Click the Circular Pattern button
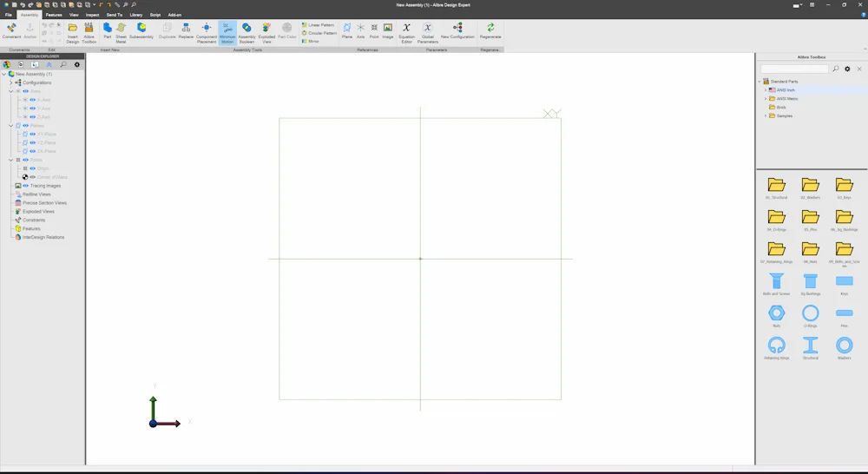 (x=319, y=33)
